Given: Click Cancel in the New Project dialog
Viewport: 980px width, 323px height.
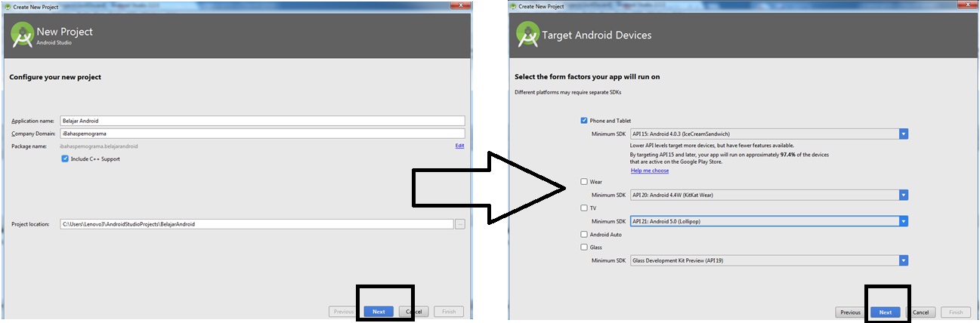Looking at the screenshot, I should click(x=413, y=312).
